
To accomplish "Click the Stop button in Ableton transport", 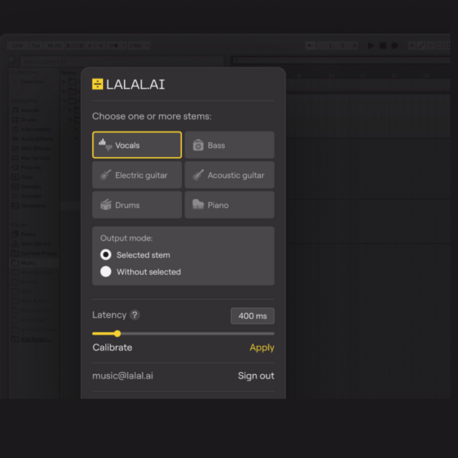I will coord(382,45).
